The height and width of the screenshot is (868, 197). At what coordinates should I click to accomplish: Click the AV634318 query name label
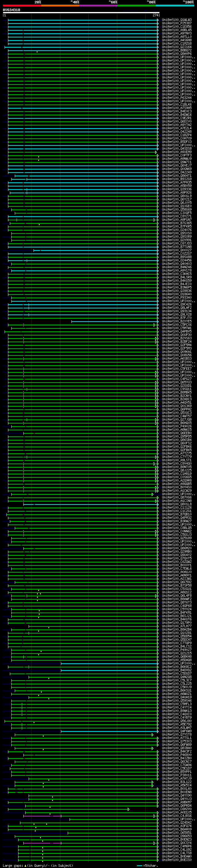click(x=11, y=10)
